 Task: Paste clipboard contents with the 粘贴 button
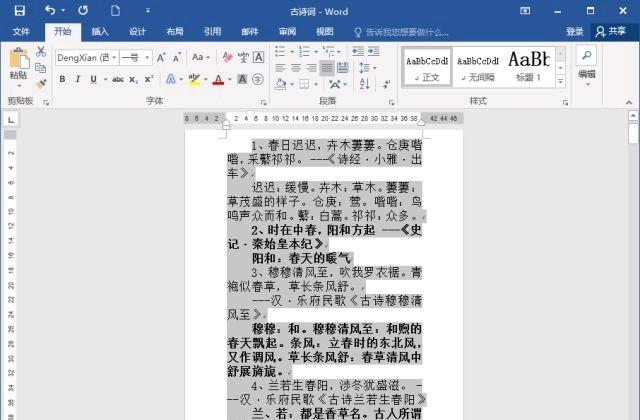[x=19, y=65]
